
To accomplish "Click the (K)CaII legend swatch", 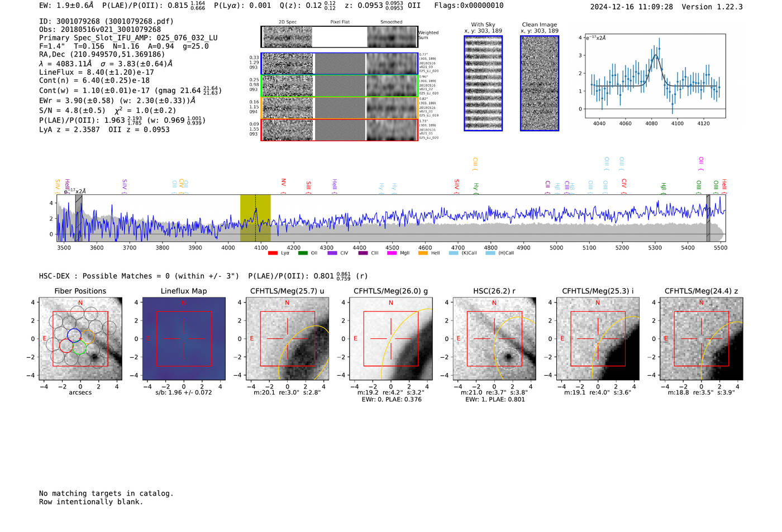I will coord(454,253).
